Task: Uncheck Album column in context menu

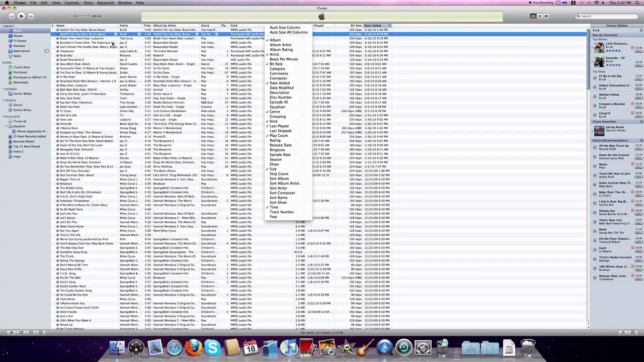Action: coord(275,40)
